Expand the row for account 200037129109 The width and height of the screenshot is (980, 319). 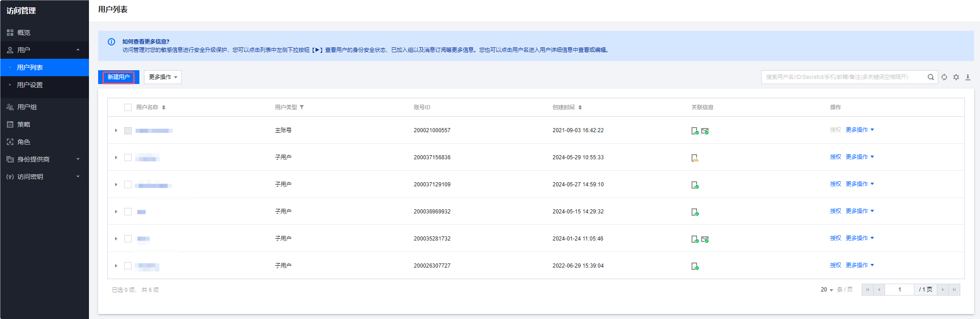116,185
